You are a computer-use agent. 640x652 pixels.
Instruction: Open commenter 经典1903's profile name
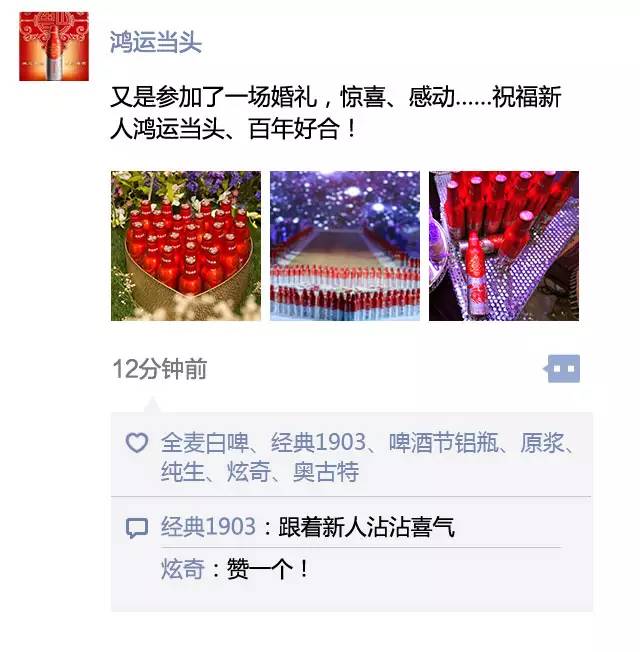click(x=208, y=527)
